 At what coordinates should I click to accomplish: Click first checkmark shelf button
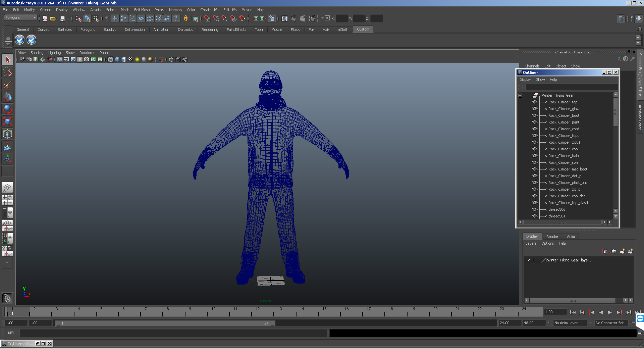(20, 40)
